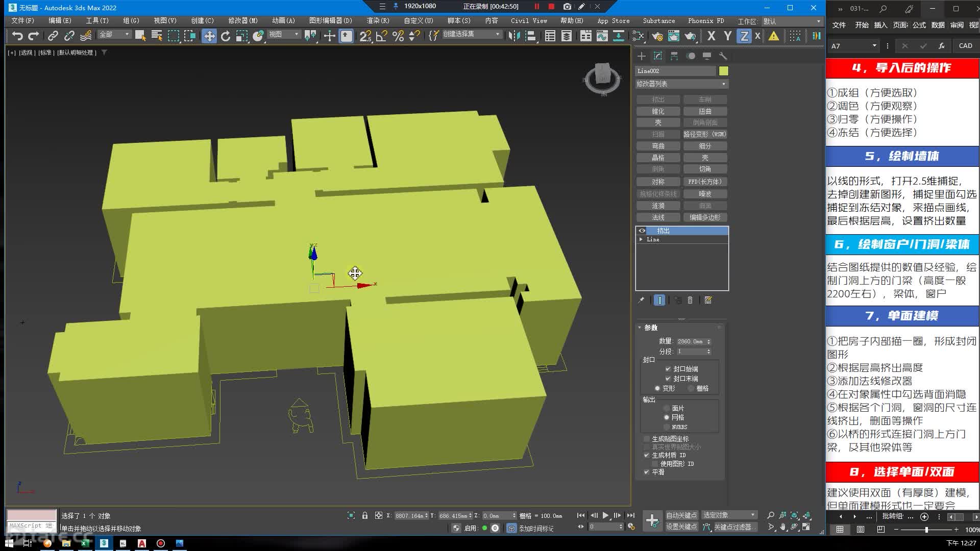Open the 工作区 默认 dropdown

click(792, 21)
